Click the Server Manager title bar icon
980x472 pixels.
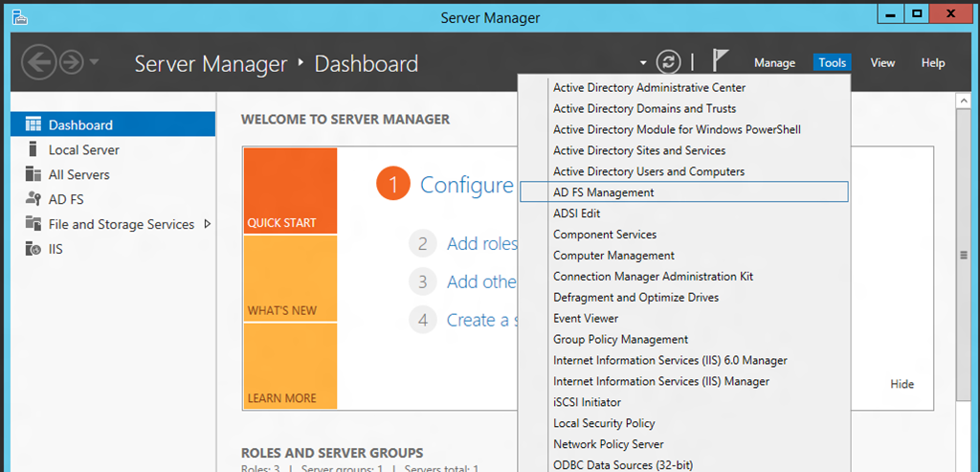[x=20, y=17]
